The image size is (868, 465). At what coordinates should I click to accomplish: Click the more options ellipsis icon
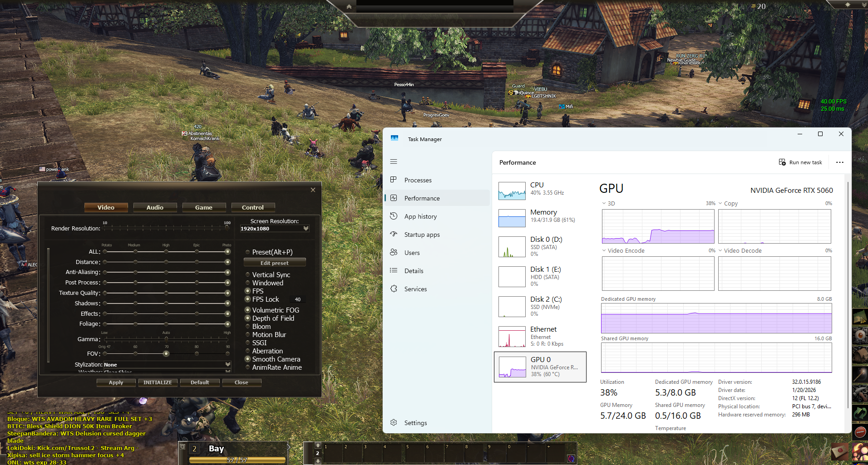tap(839, 162)
